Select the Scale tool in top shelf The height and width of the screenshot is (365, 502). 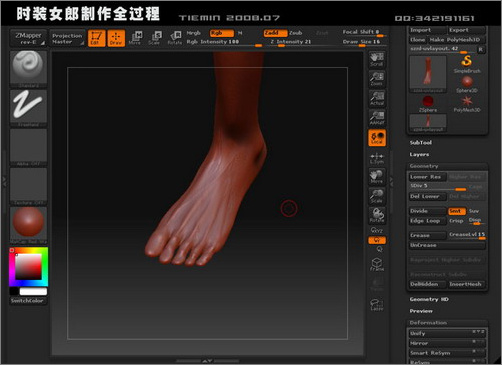pos(155,38)
